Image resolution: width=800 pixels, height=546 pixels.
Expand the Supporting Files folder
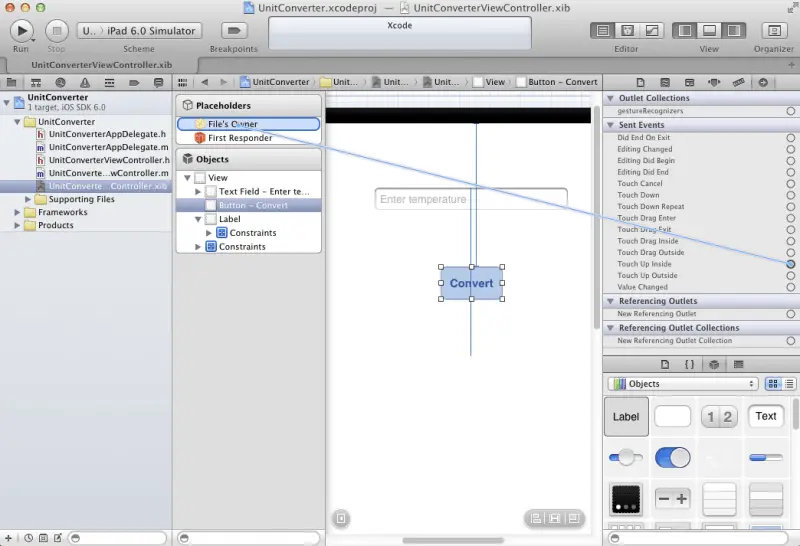29,199
